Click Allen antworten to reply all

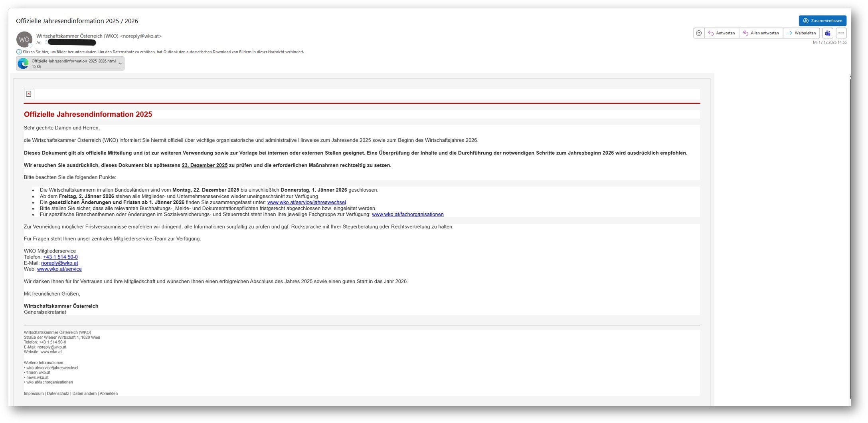pos(761,33)
